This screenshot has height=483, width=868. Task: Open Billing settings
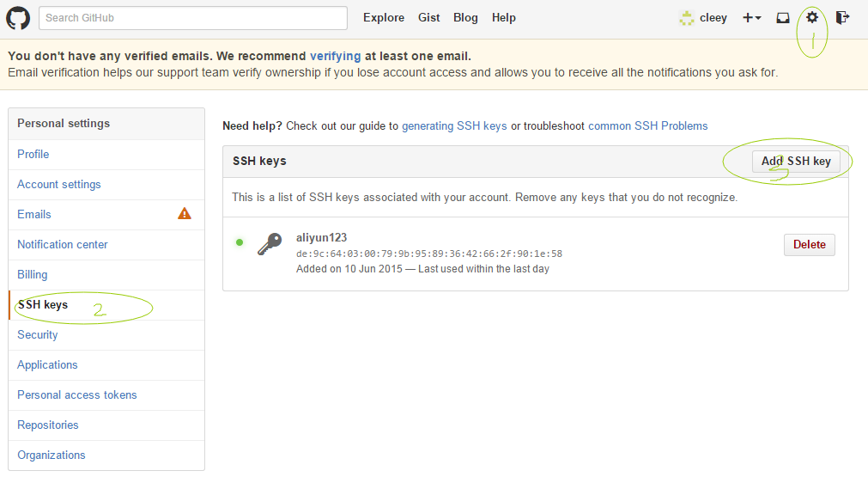tap(106, 275)
